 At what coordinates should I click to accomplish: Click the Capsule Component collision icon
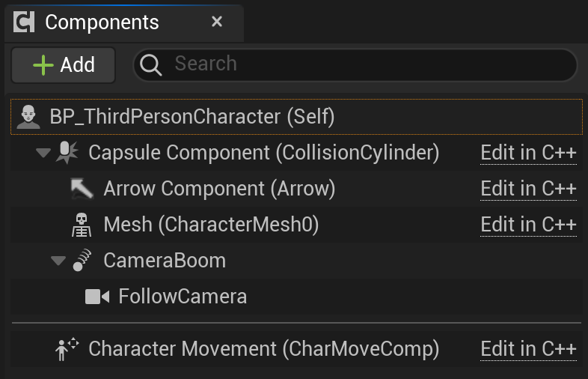click(x=67, y=153)
